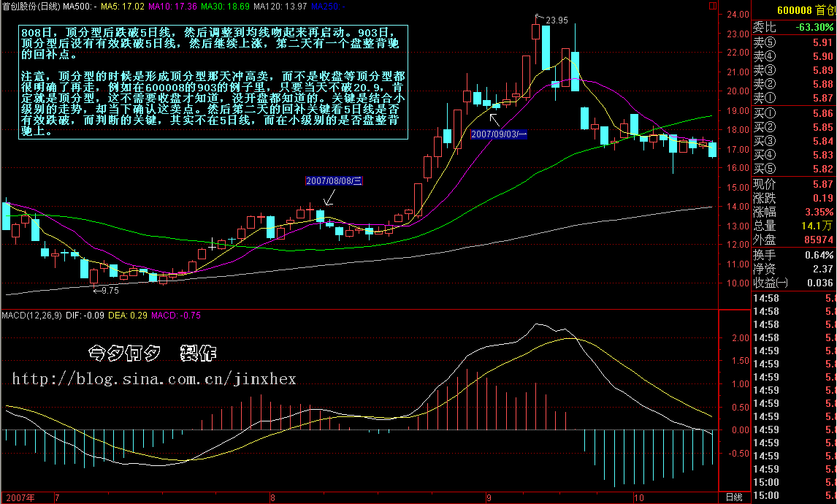
Task: Click the 23.95 high price marker
Action: click(557, 20)
